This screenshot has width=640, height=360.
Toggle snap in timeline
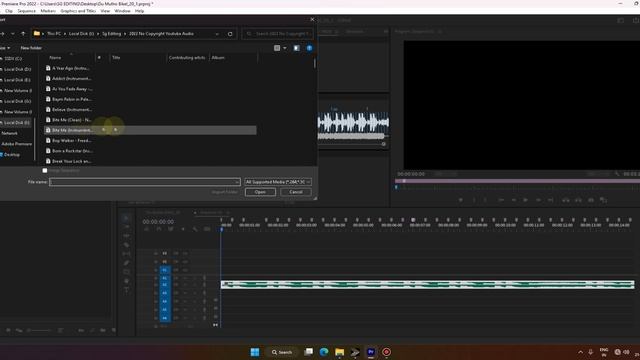click(x=159, y=229)
